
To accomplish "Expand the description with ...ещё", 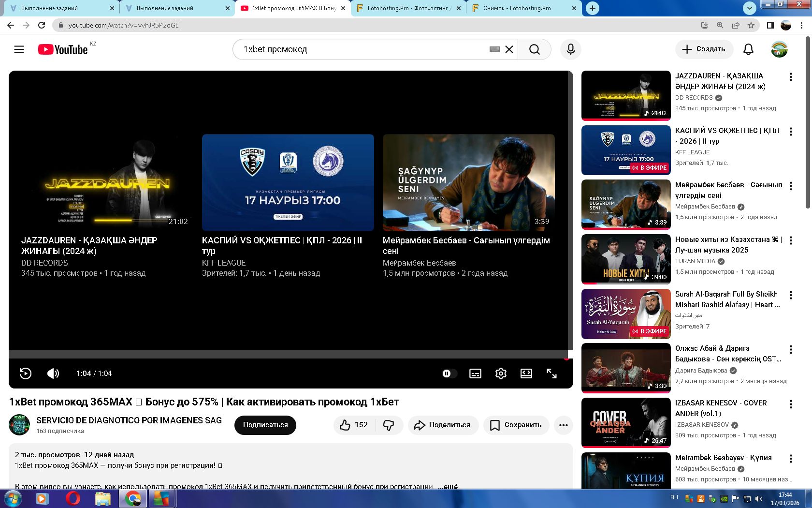I will tap(448, 486).
